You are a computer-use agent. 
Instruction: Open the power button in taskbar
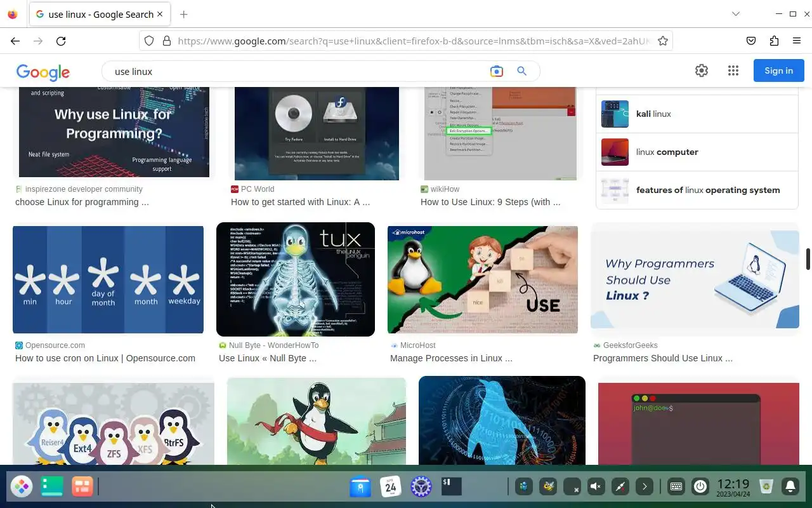(700, 487)
